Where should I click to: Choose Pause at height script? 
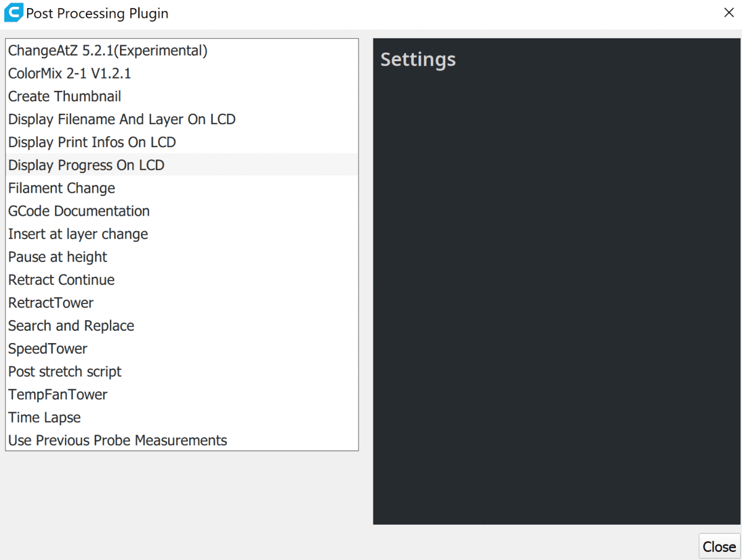pos(58,257)
